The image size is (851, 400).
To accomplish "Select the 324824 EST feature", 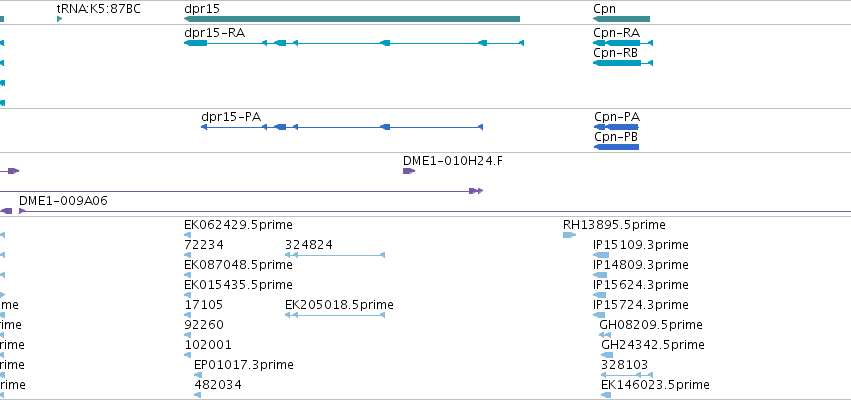I will pyautogui.click(x=335, y=255).
